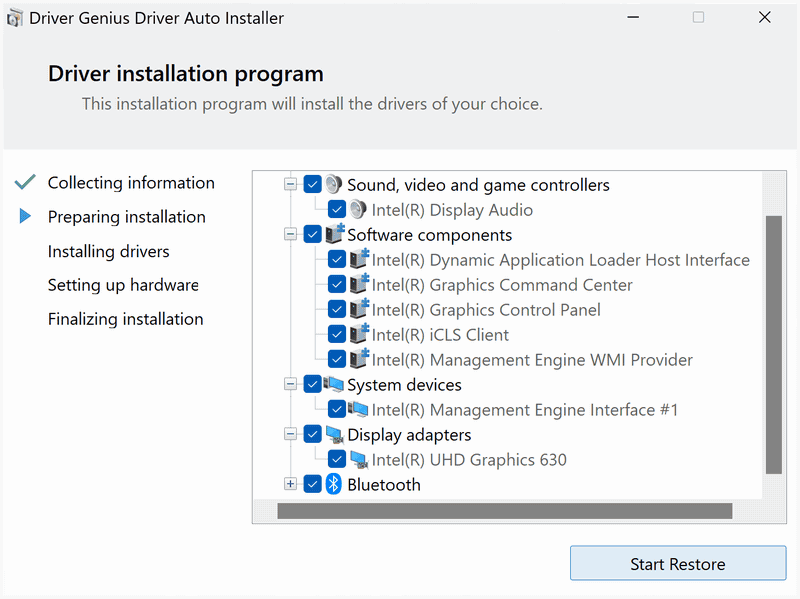The image size is (800, 599).
Task: Uncheck the Software components checkbox
Action: pos(312,234)
